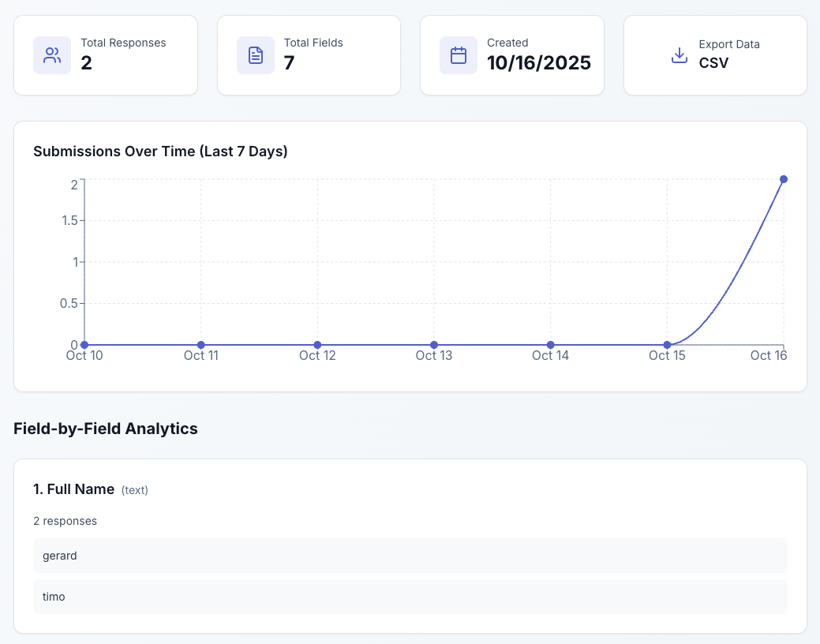Open the created date 10/16/2025
The height and width of the screenshot is (644, 820).
[x=540, y=62]
